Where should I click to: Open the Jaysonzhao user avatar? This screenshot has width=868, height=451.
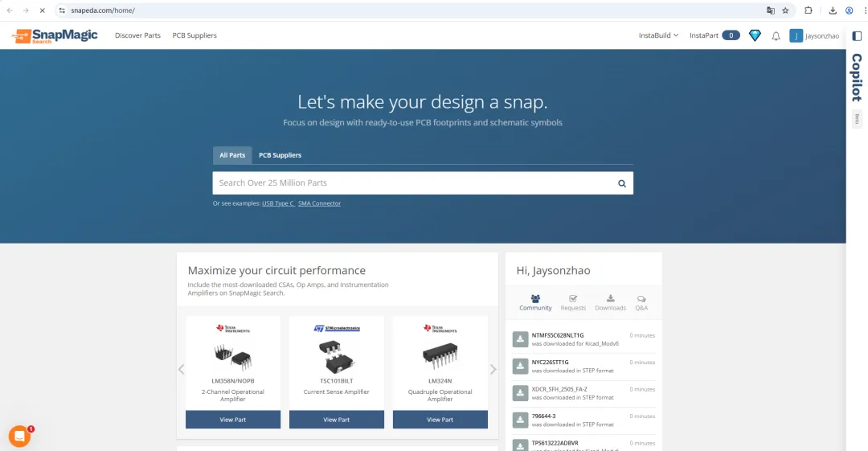tap(796, 35)
